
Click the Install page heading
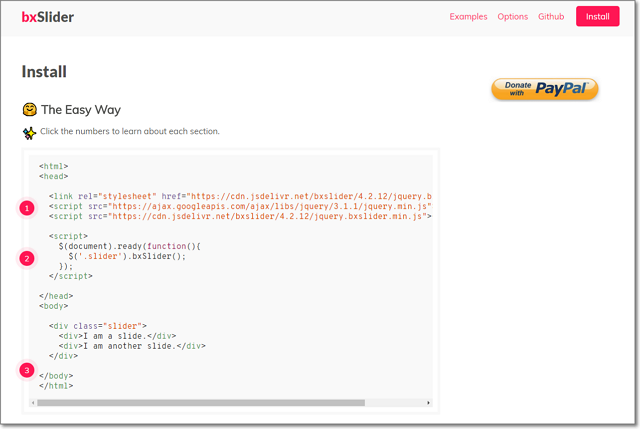(x=44, y=72)
